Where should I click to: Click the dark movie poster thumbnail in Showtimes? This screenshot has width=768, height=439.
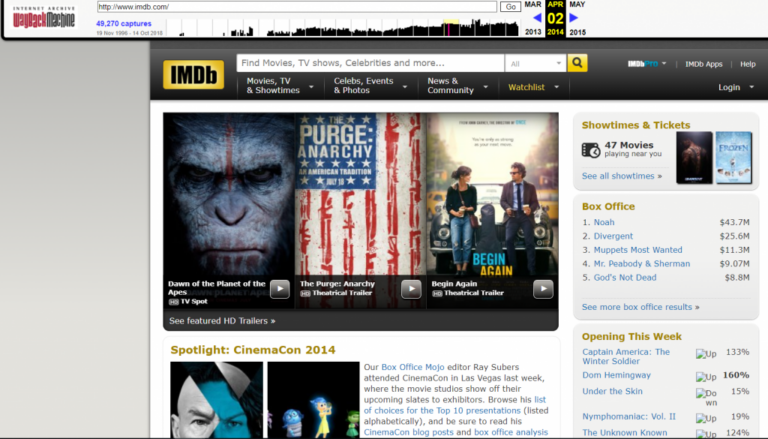pos(694,157)
